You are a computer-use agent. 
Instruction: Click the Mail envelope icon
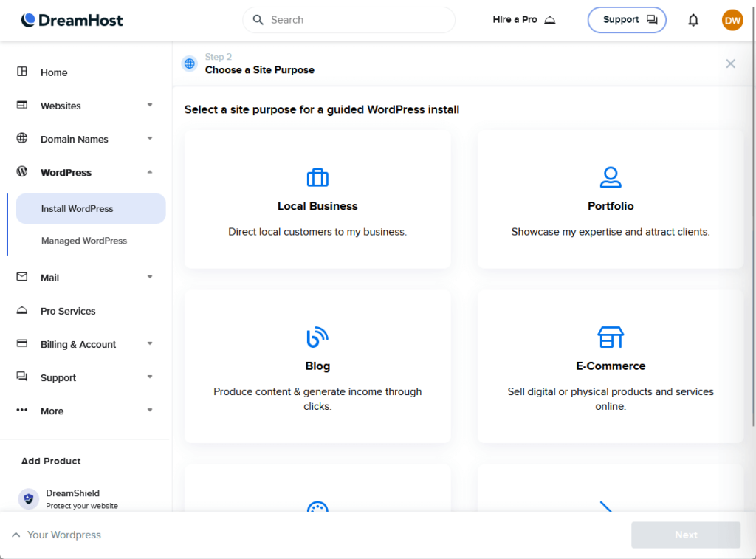tap(22, 277)
